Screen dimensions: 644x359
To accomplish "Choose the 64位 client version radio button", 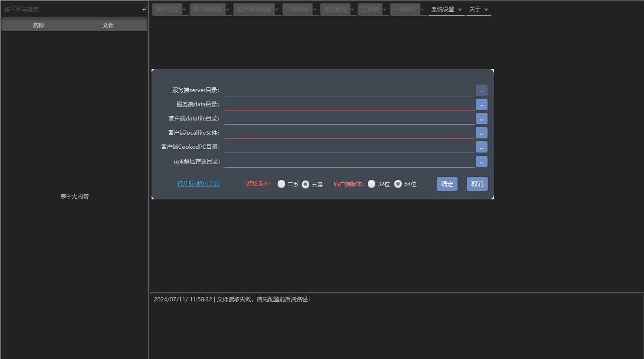I will pyautogui.click(x=398, y=184).
